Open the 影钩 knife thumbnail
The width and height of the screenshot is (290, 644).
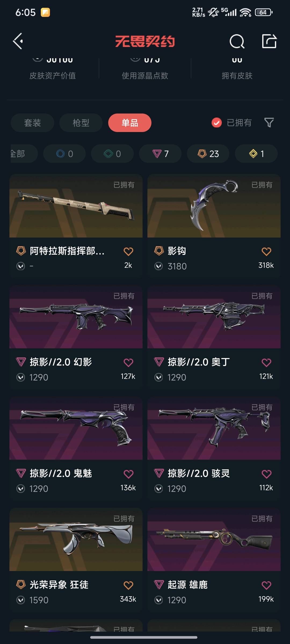pyautogui.click(x=214, y=206)
